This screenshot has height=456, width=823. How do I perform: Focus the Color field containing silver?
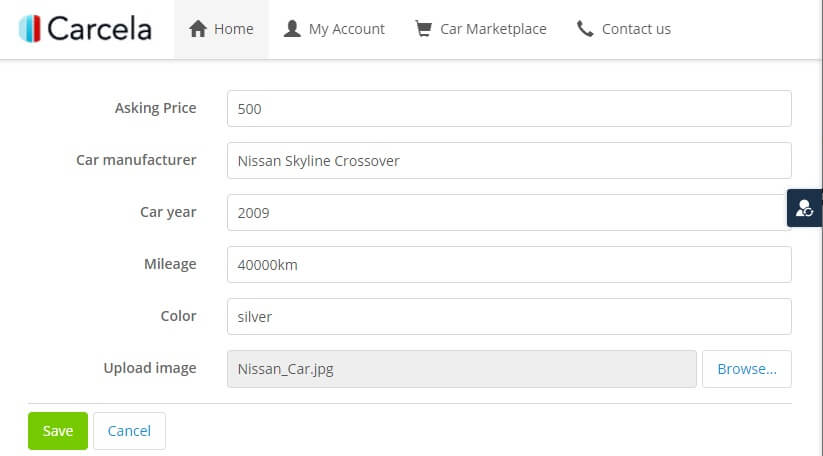coord(509,317)
